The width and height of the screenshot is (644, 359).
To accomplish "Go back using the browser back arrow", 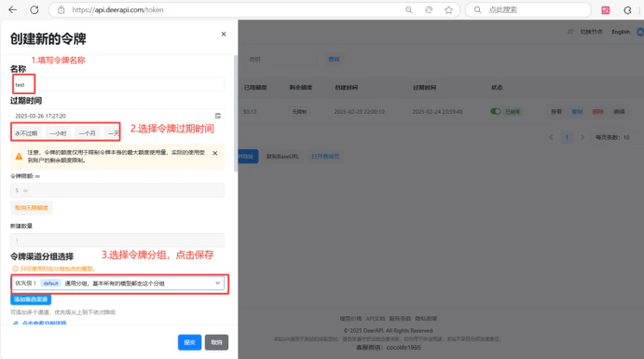I will (13, 10).
